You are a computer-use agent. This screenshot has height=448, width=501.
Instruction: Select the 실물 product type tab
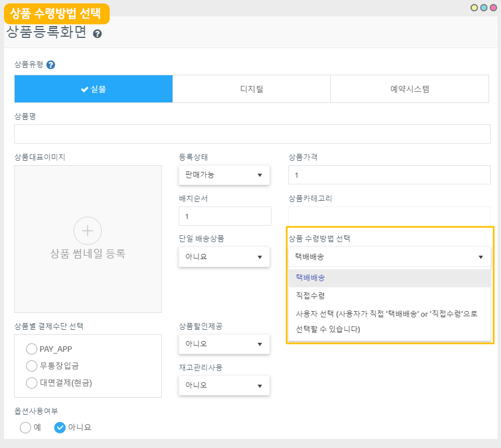point(93,89)
